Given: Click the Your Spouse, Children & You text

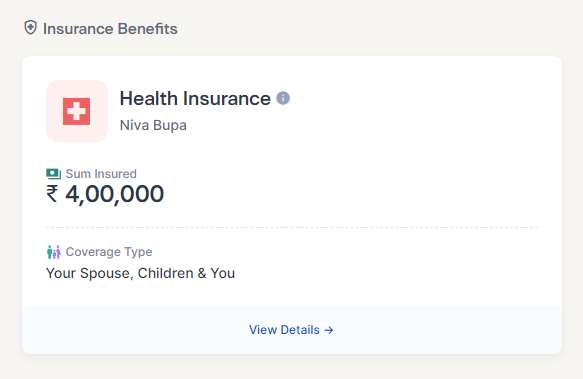Looking at the screenshot, I should 141,273.
